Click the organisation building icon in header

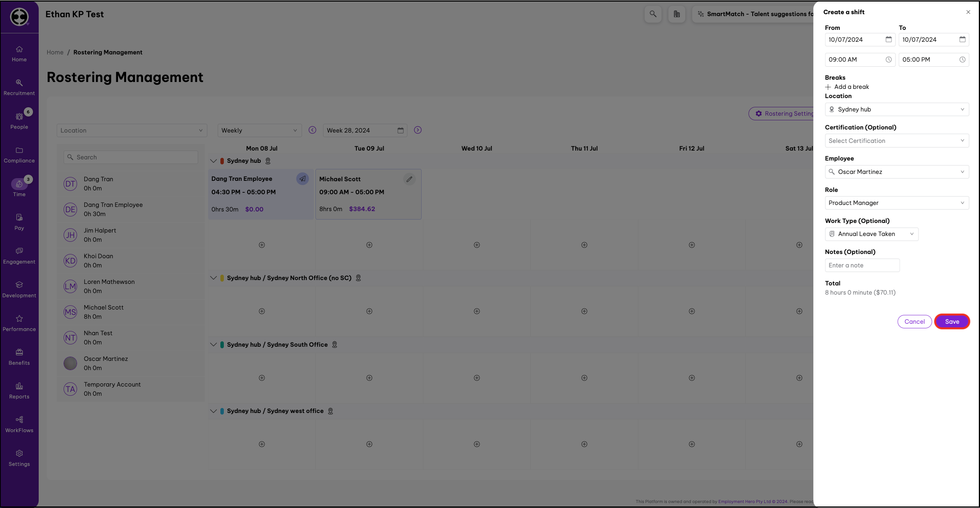coord(676,14)
